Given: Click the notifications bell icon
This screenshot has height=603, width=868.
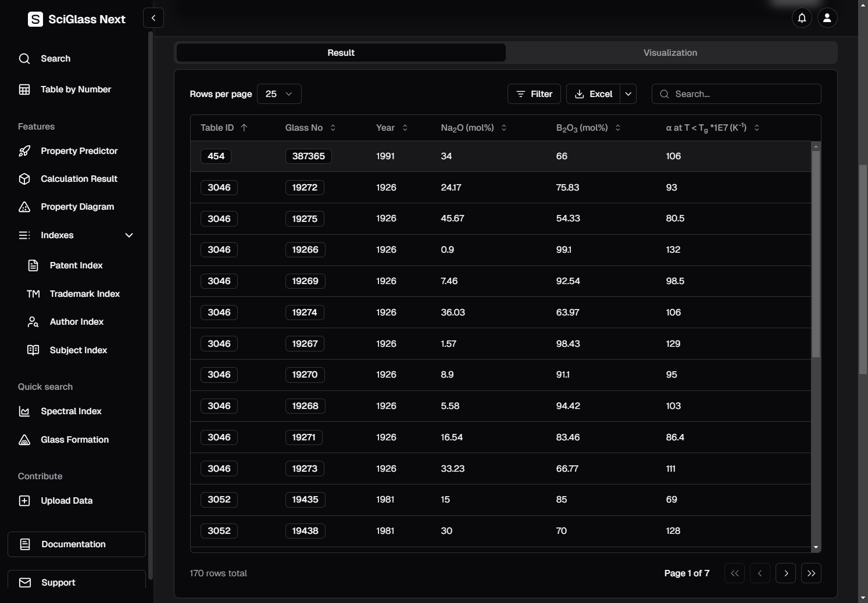Looking at the screenshot, I should click(802, 18).
